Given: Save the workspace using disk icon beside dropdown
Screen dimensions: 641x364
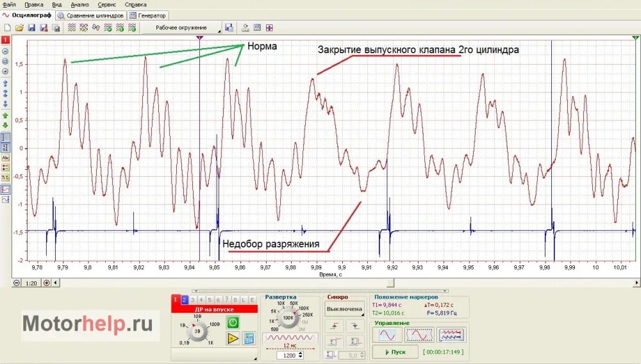Looking at the screenshot, I should [x=229, y=28].
